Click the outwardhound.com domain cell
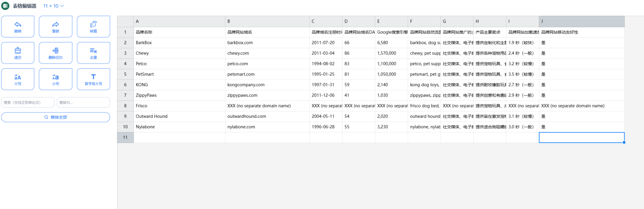644x209 pixels. click(x=267, y=116)
